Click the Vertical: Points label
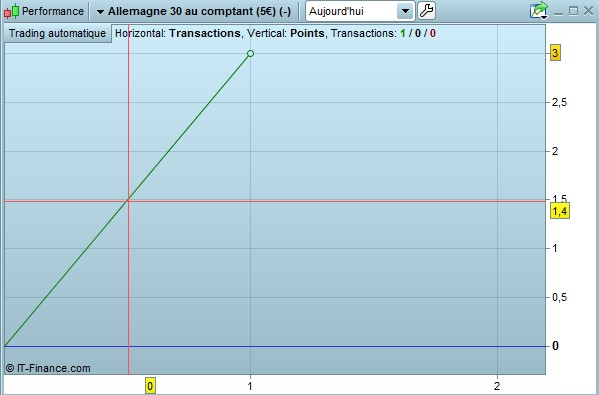Screen dimensions: 599x395 (286, 33)
